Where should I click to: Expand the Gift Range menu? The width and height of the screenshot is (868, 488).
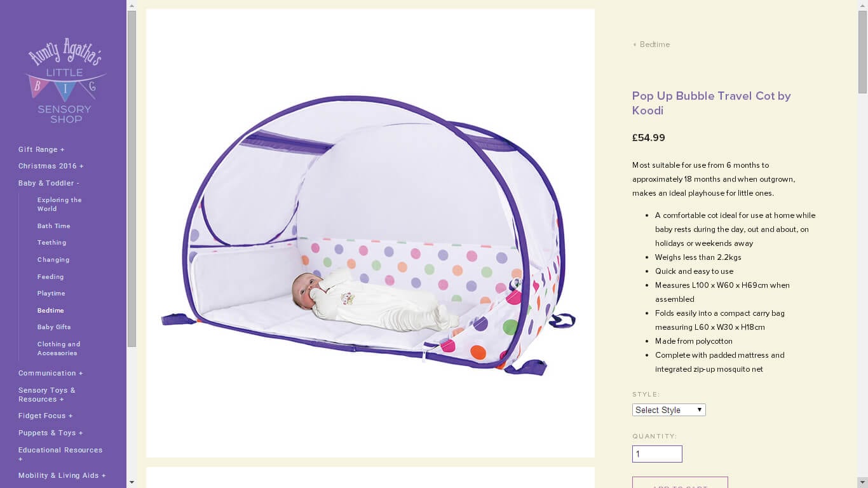coord(41,149)
